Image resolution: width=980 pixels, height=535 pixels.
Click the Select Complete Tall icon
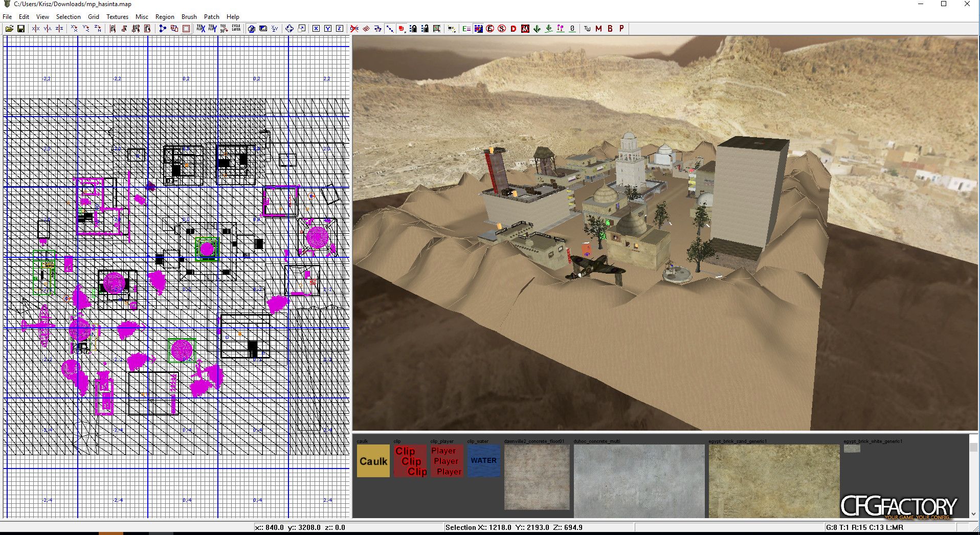pyautogui.click(x=113, y=29)
